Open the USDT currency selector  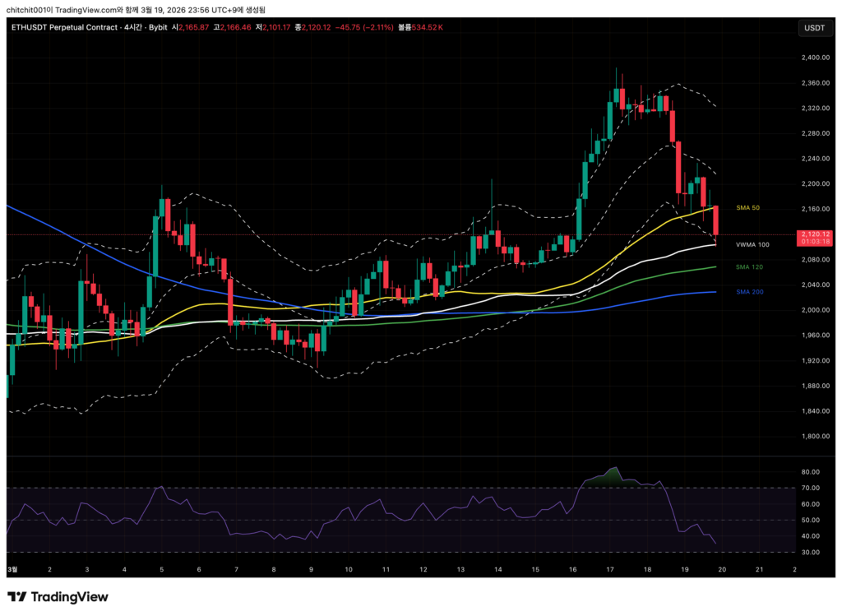point(813,28)
